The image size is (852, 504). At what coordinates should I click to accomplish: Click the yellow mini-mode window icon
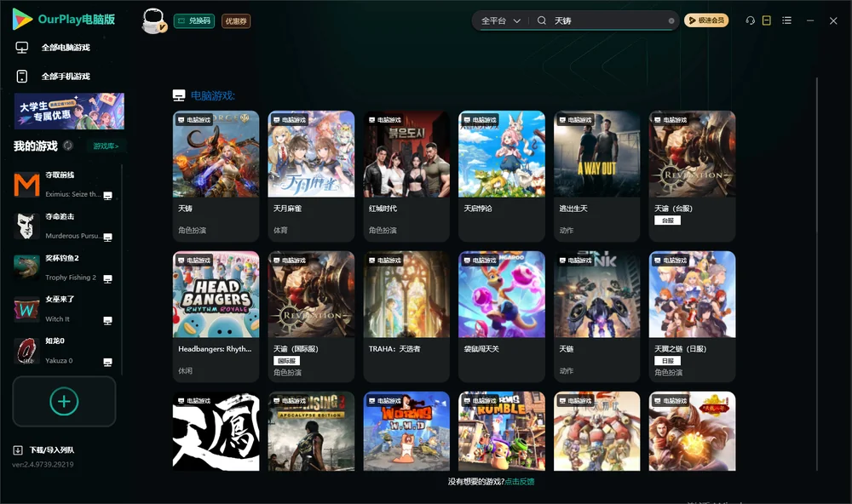tap(767, 20)
